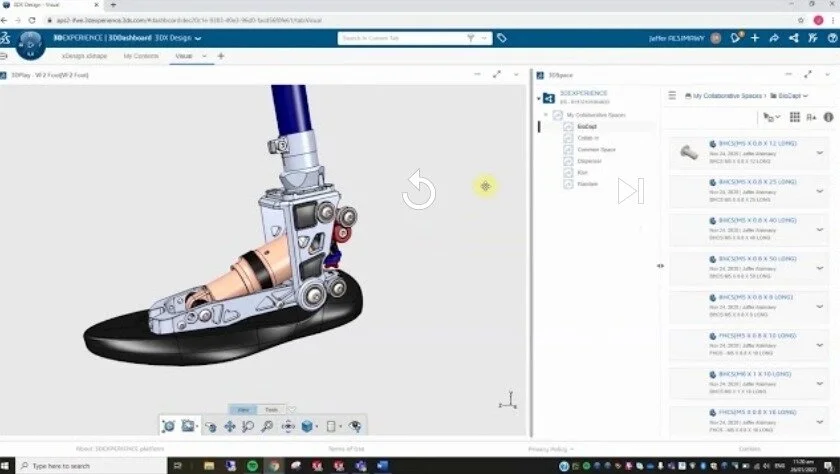Expand the BHCS M5 X 0.8 X 25 LONG item

coord(820,191)
